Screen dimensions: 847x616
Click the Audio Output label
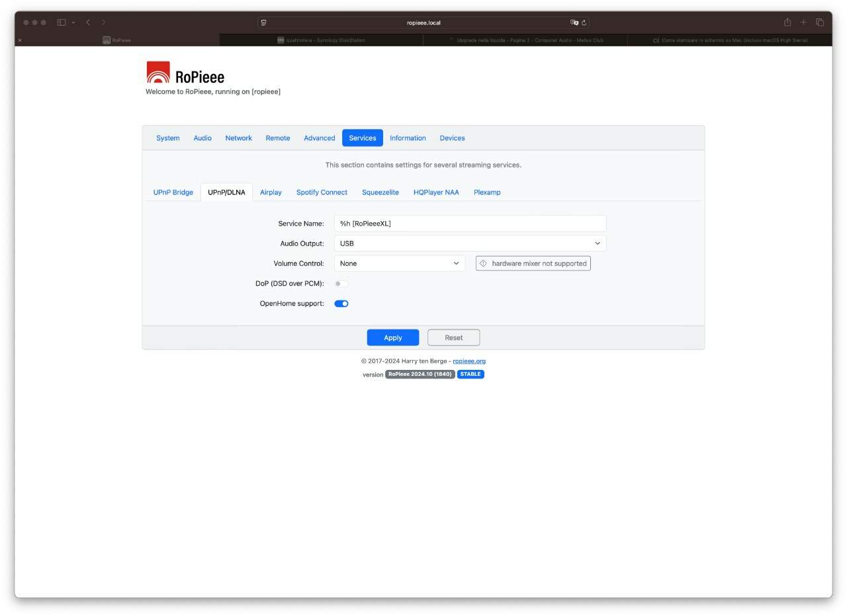coord(302,243)
